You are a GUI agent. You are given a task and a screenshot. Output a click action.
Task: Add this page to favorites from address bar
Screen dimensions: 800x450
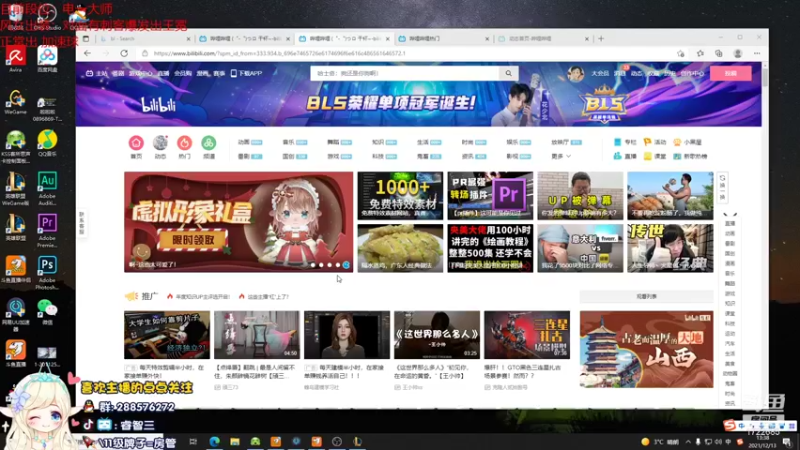(681, 53)
